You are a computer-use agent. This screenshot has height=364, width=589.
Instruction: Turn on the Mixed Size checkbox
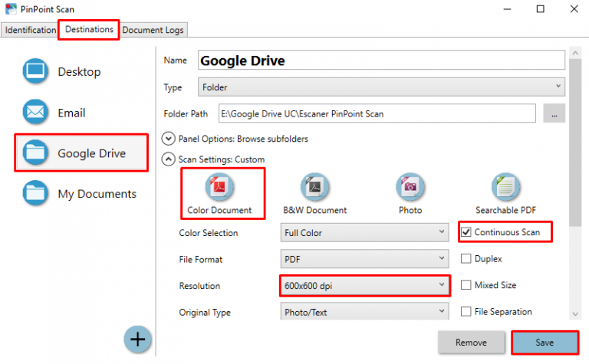pyautogui.click(x=466, y=285)
